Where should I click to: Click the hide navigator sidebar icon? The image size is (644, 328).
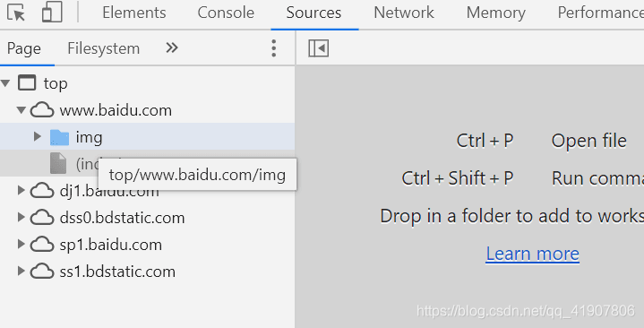click(318, 48)
